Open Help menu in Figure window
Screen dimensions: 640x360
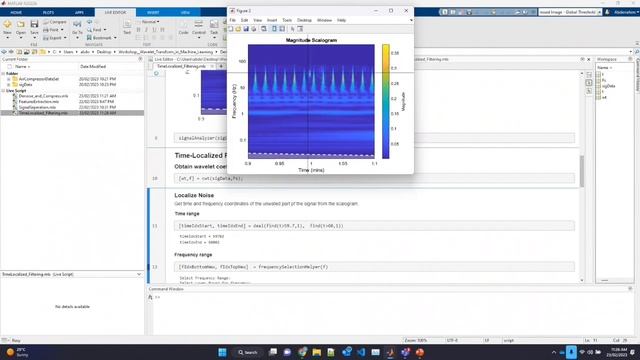tap(341, 20)
